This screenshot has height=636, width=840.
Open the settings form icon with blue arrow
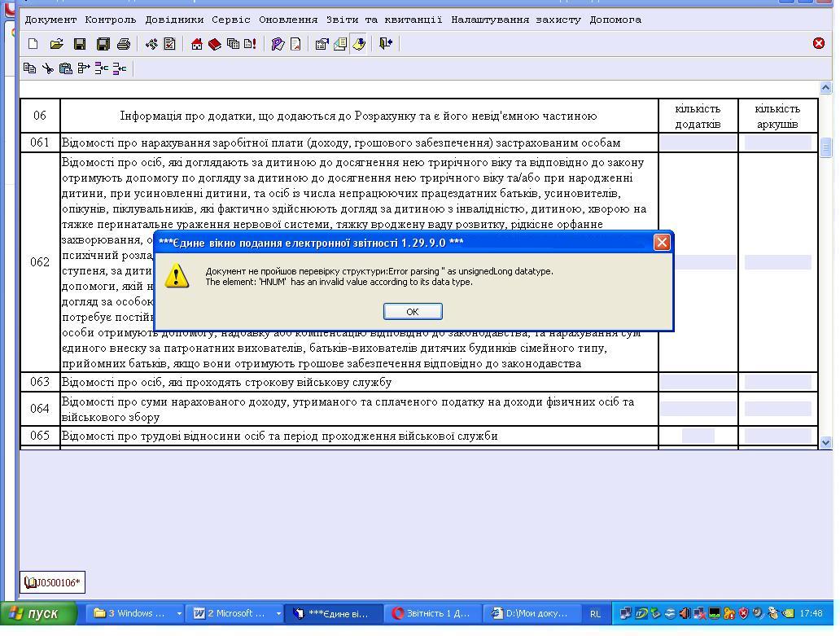coord(322,44)
